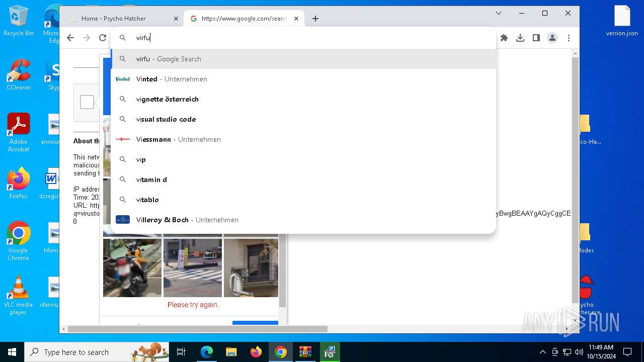Viewport: 644px width, 362px height.
Task: Open the Chrome profile avatar menu
Action: coord(552,38)
